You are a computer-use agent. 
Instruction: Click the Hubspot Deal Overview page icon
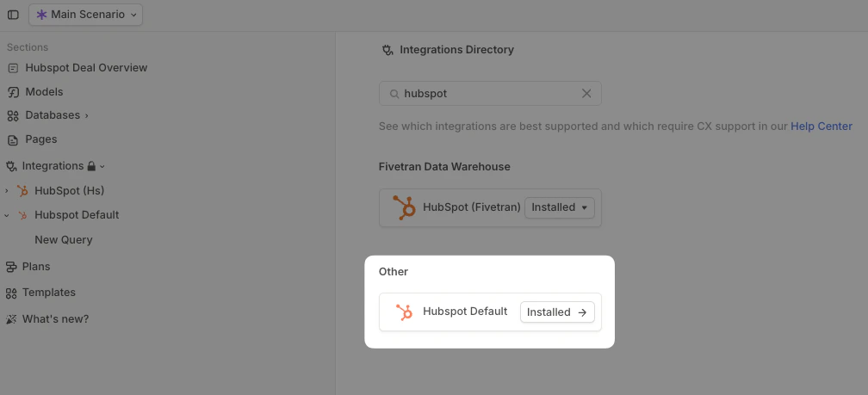click(x=13, y=68)
